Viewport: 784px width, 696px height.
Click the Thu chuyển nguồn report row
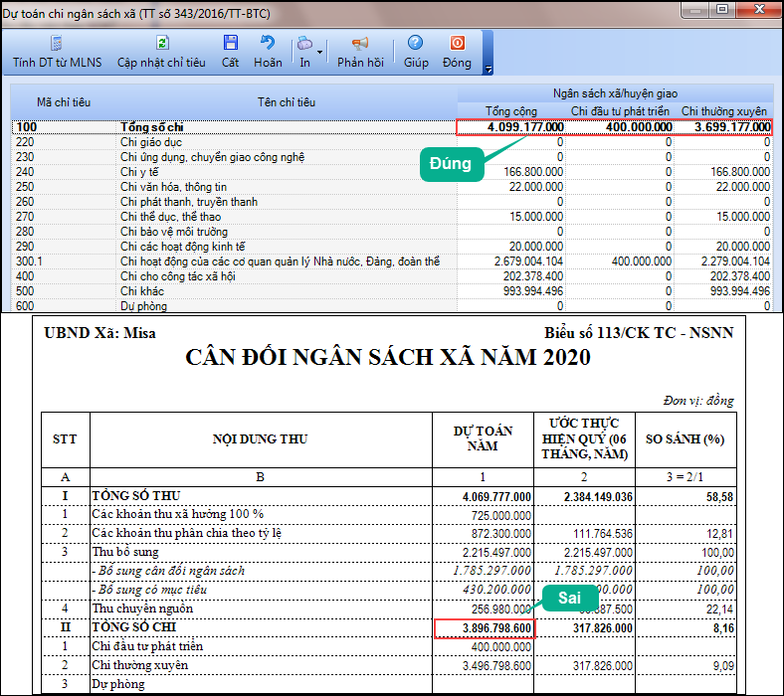click(x=388, y=609)
